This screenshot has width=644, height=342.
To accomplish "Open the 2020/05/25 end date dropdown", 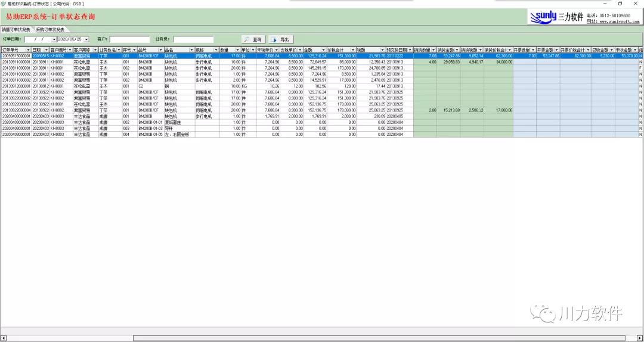I will 86,39.
